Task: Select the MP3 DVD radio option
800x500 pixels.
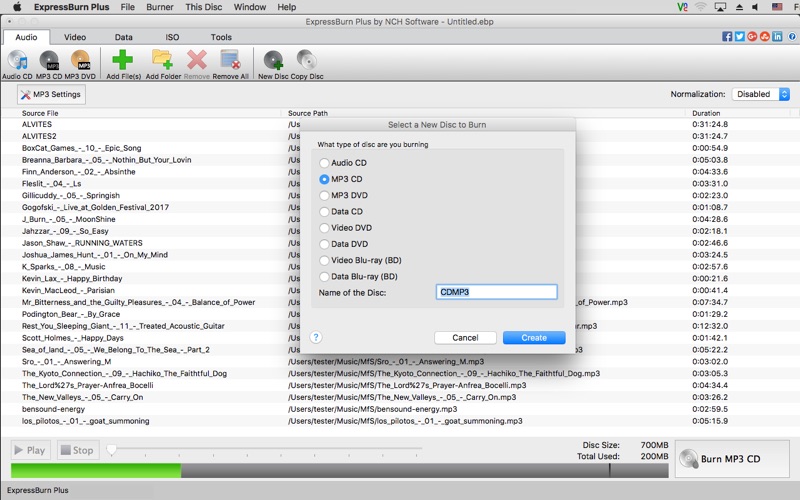Action: pyautogui.click(x=324, y=196)
